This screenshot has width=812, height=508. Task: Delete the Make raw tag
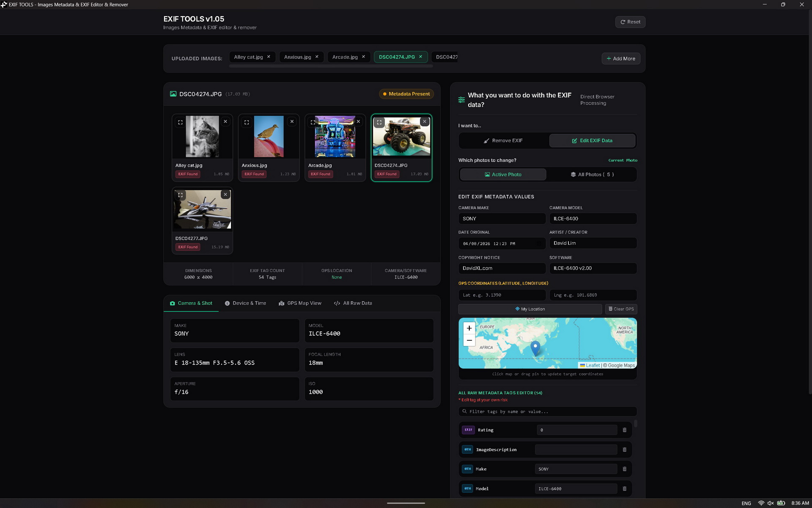pyautogui.click(x=625, y=469)
